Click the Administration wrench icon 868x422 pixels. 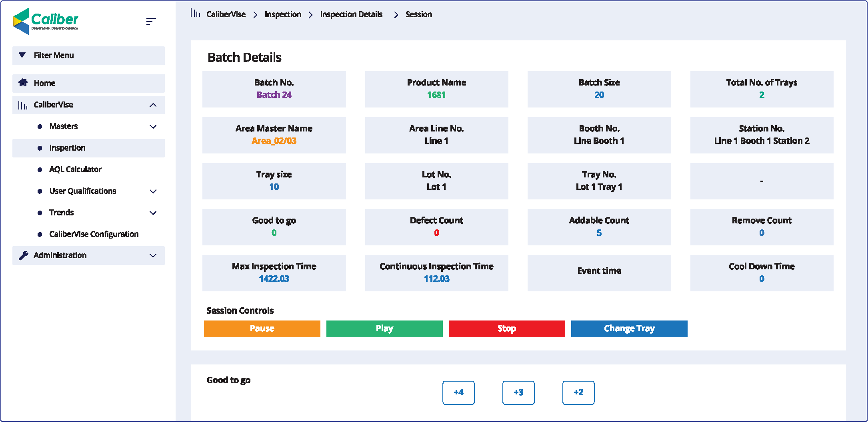tap(24, 255)
